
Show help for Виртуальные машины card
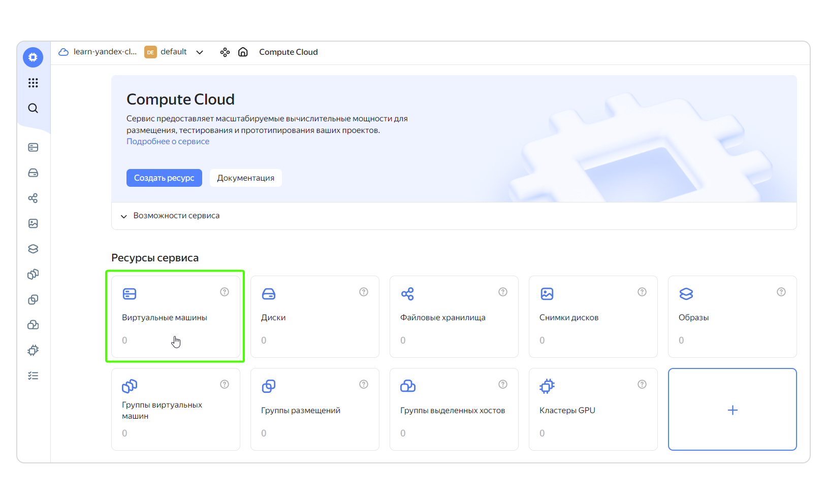pyautogui.click(x=225, y=292)
